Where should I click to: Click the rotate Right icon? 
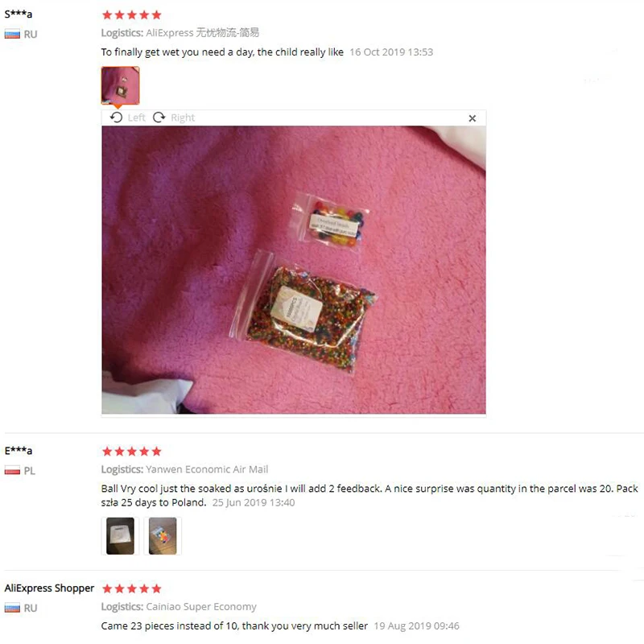(x=159, y=118)
